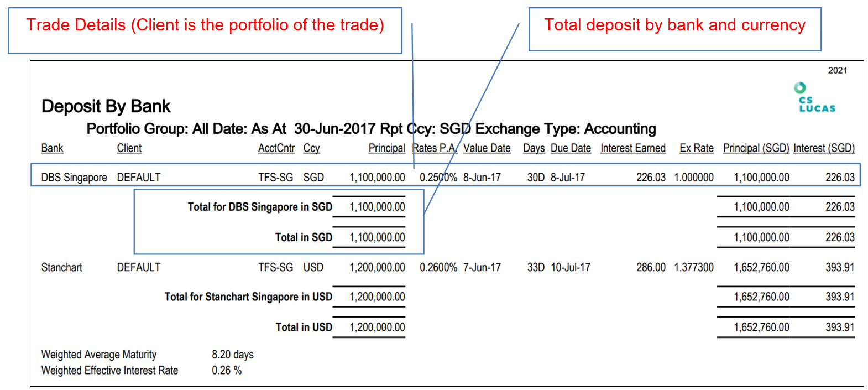Click 1,652,760.00 principal SGD in Stanchart row
Screen dimensions: 868x390
pos(761,267)
